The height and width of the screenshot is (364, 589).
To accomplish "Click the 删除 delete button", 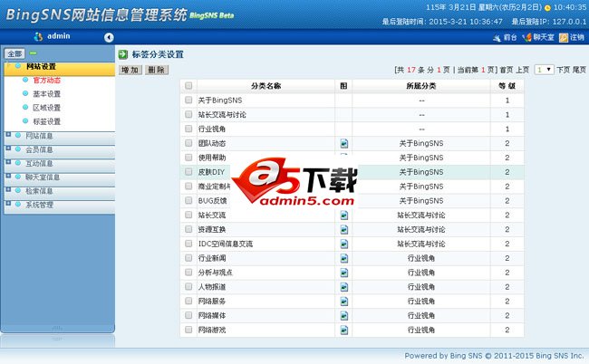I will coord(157,70).
